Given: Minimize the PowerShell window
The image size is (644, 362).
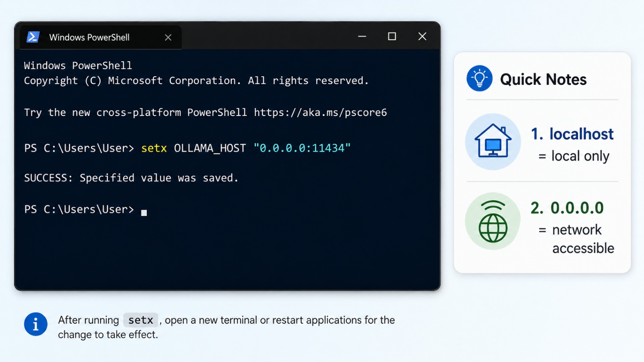Looking at the screenshot, I should pyautogui.click(x=362, y=36).
